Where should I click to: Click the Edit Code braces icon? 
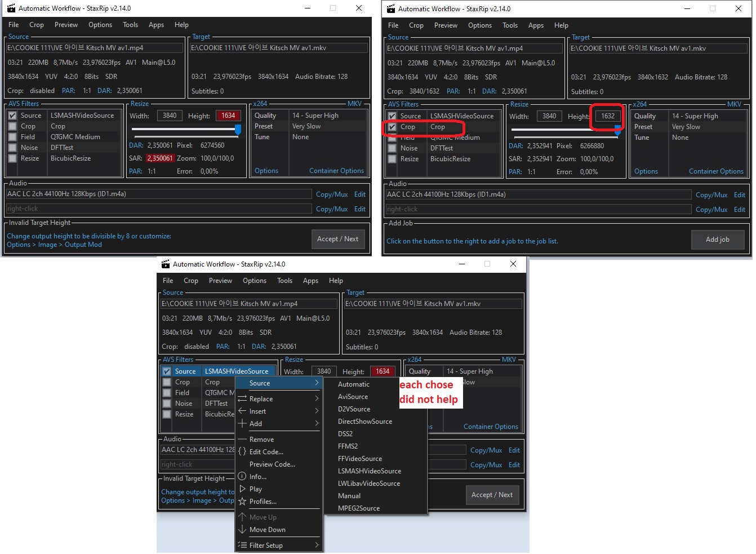coord(242,451)
